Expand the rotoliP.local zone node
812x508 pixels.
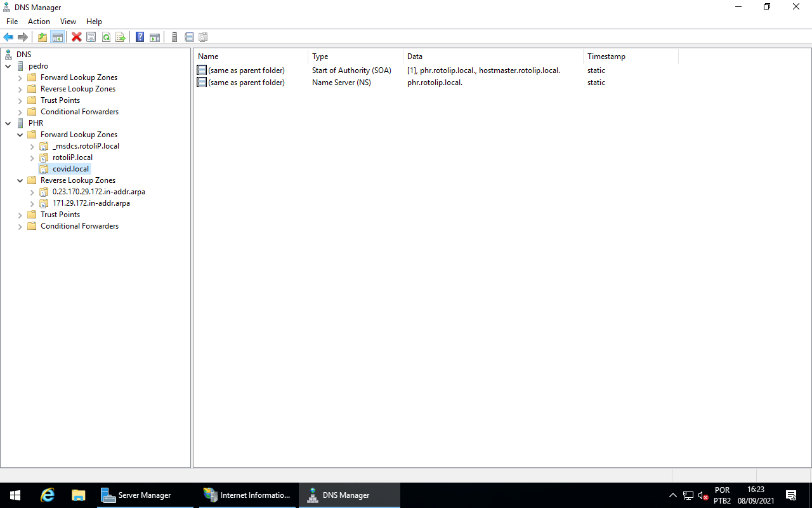pyautogui.click(x=32, y=157)
